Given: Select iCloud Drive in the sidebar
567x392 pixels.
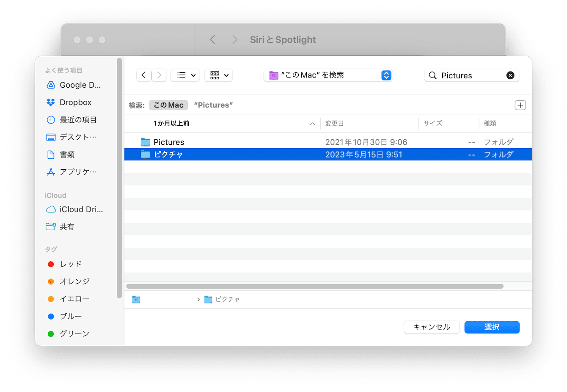Looking at the screenshot, I should [x=74, y=210].
